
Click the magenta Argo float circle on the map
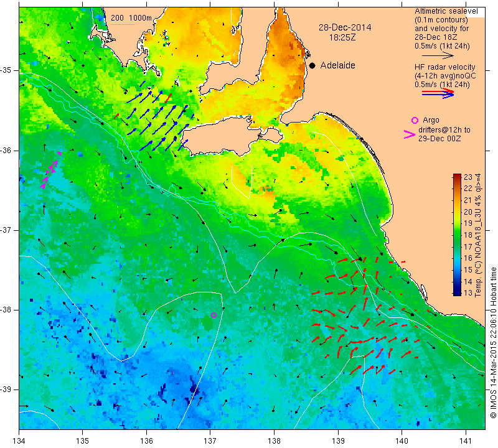pos(214,315)
